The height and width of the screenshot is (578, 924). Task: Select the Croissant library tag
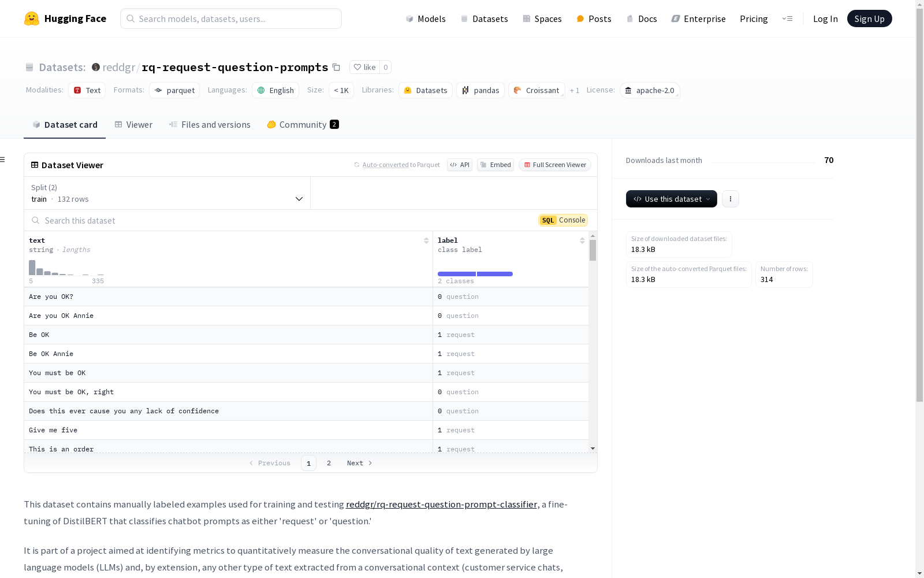[536, 90]
